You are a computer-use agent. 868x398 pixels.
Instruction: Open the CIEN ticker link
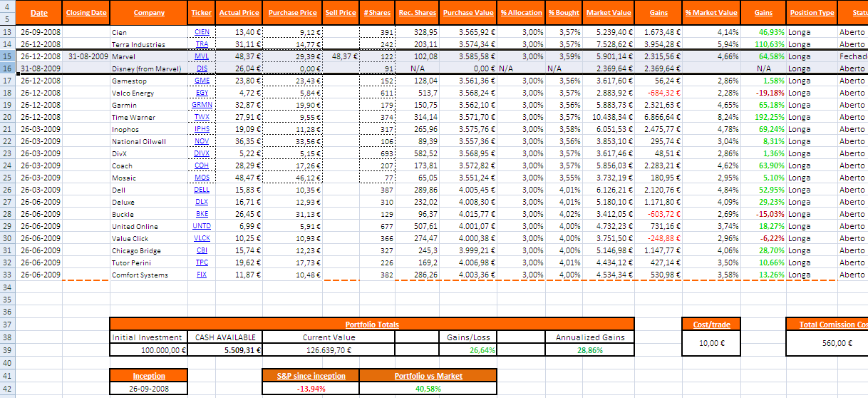point(202,32)
